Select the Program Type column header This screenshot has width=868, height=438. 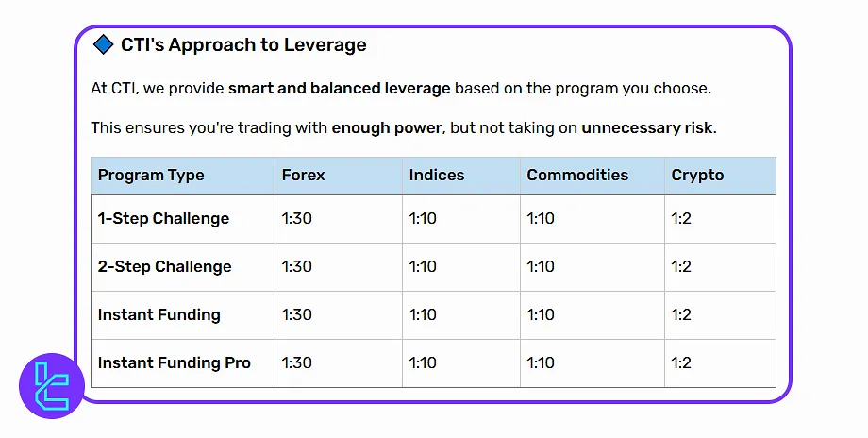click(x=151, y=175)
